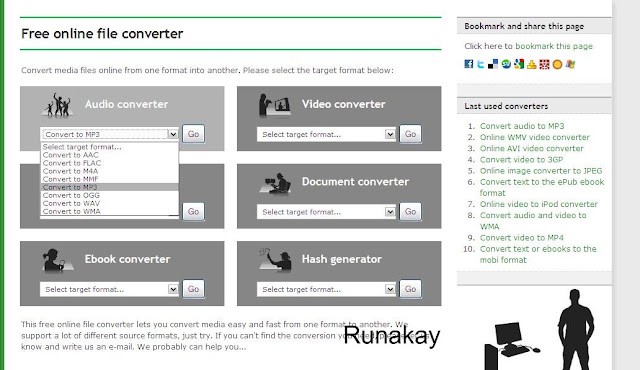Click 'bookmark this page' link
Screen dimensions: 640x370
(554, 46)
